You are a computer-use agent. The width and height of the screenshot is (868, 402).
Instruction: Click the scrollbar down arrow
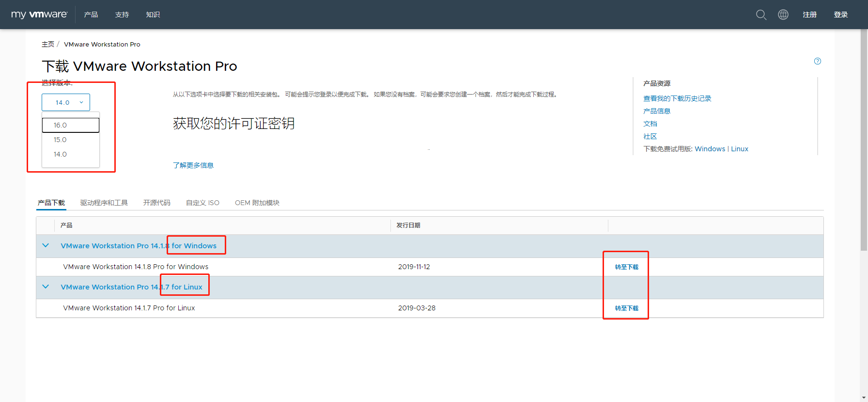click(x=864, y=398)
